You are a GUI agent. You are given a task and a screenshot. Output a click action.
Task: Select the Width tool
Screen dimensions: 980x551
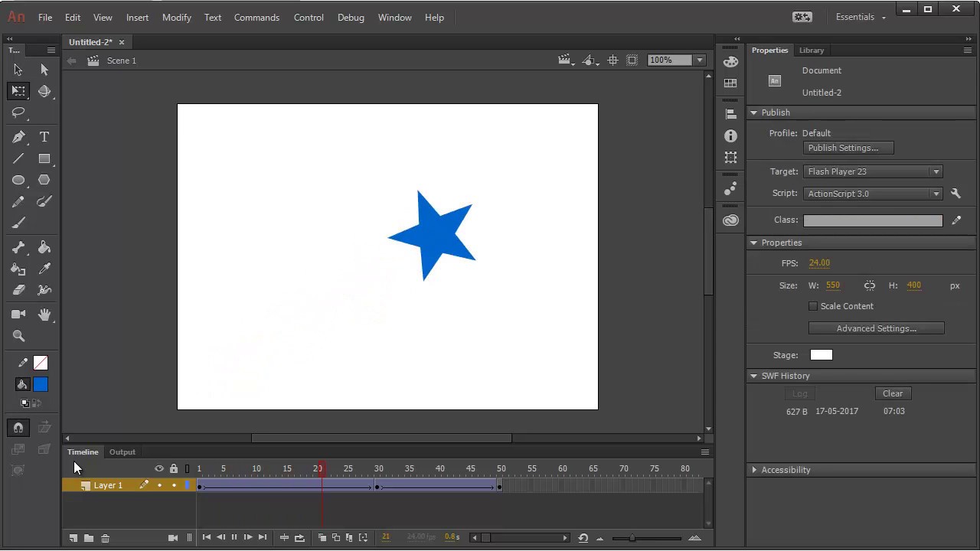coord(44,290)
